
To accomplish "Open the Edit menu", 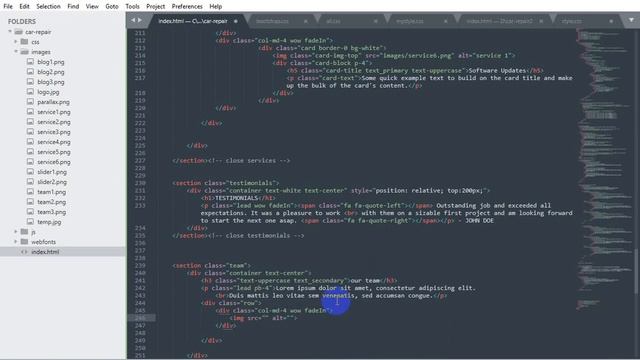I will tap(24, 7).
